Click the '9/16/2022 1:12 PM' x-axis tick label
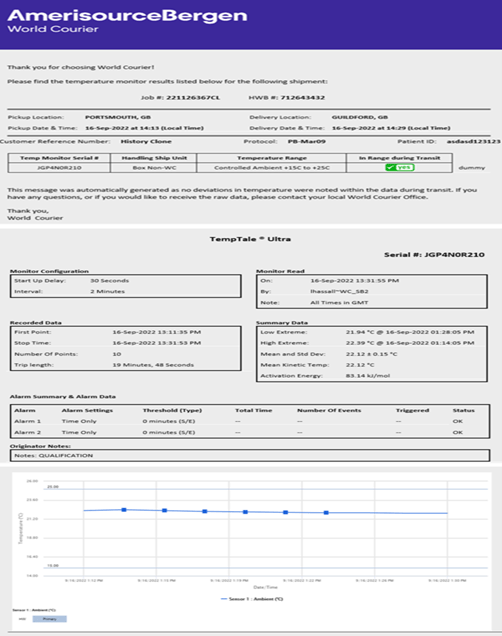502x636 pixels. (x=84, y=580)
